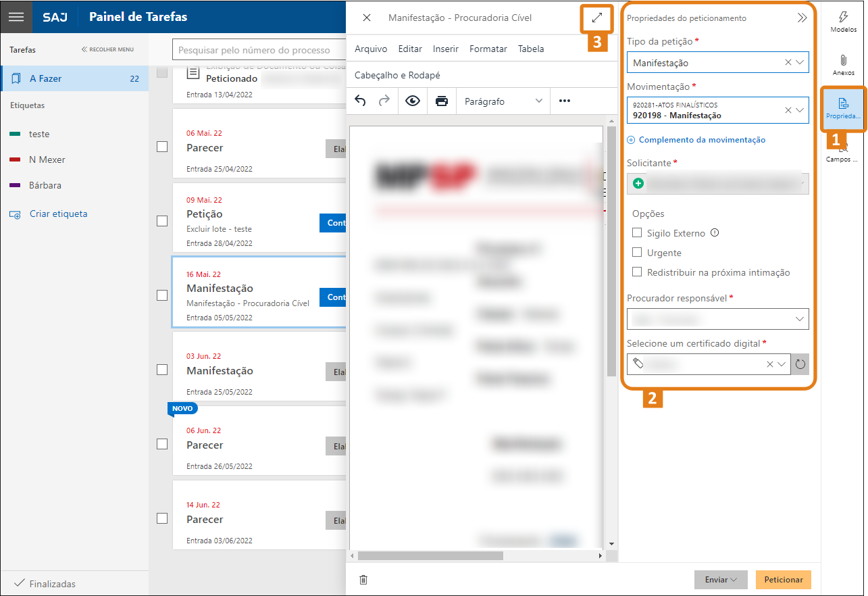This screenshot has width=868, height=596.
Task: Click the undo arrow in editor toolbar
Action: coord(360,101)
